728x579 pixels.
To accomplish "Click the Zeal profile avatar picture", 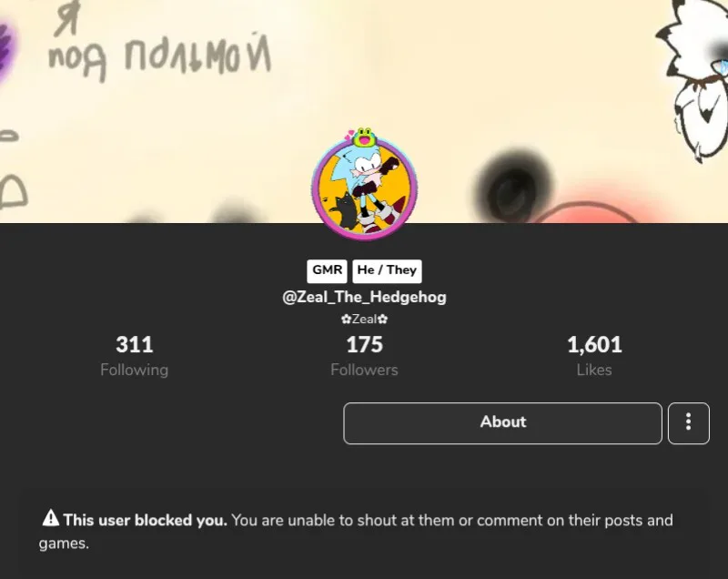I will coord(365,189).
